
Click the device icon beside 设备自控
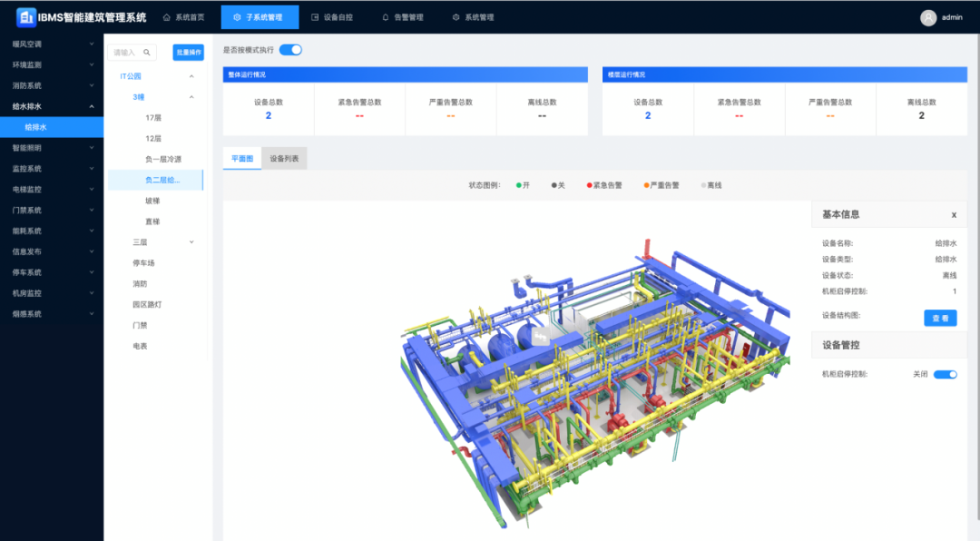pyautogui.click(x=315, y=17)
